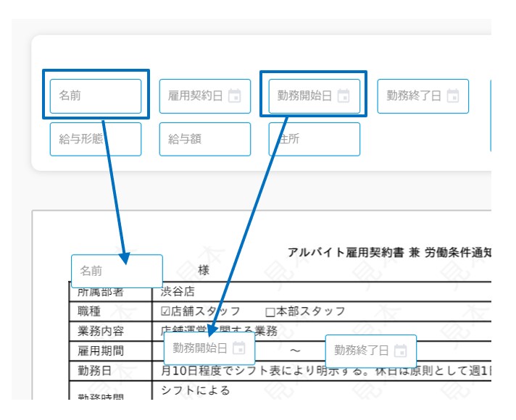Check the 店舗スタッフ checkbox
This screenshot has width=516, height=420.
point(165,311)
